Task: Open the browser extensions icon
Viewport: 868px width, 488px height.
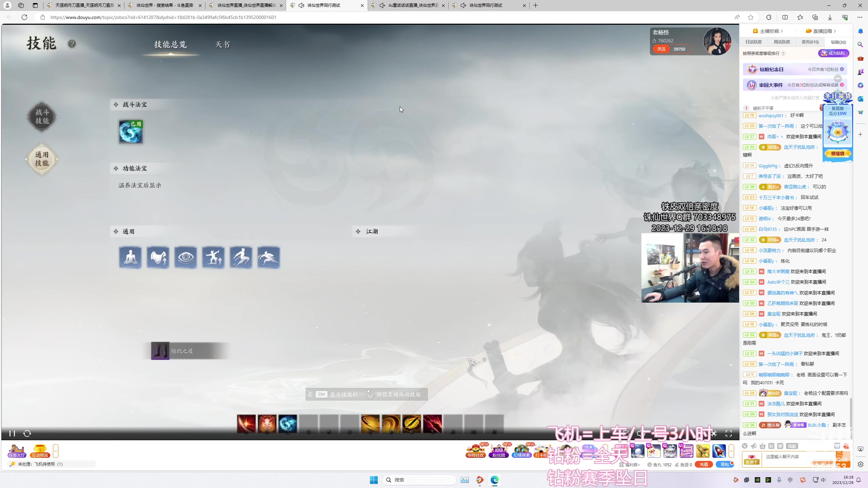Action: [769, 17]
